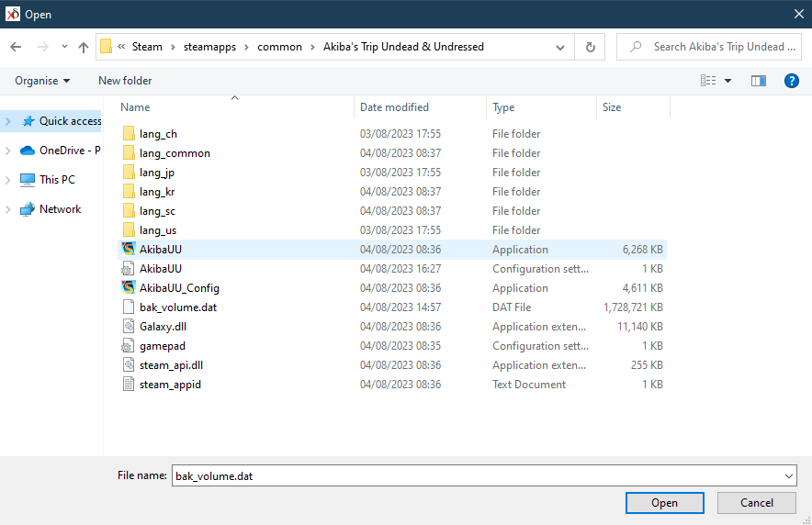The height and width of the screenshot is (525, 812).
Task: Expand the Quick access tree node
Action: pyautogui.click(x=7, y=121)
